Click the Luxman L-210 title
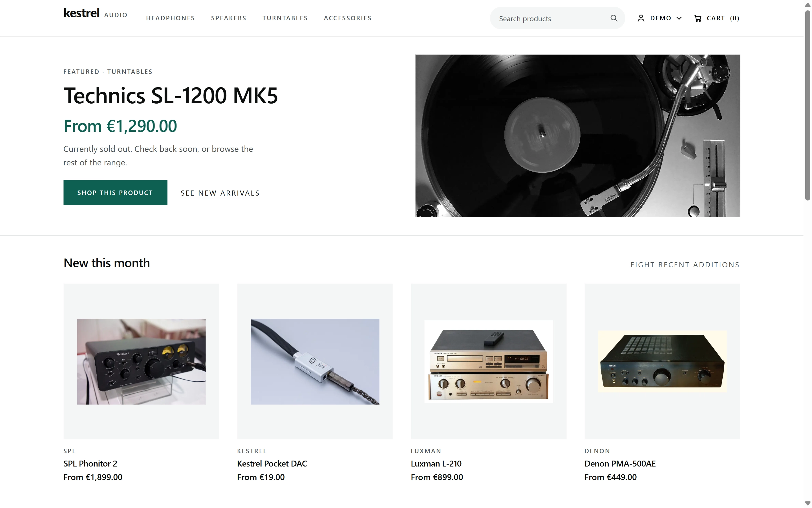 click(x=436, y=464)
